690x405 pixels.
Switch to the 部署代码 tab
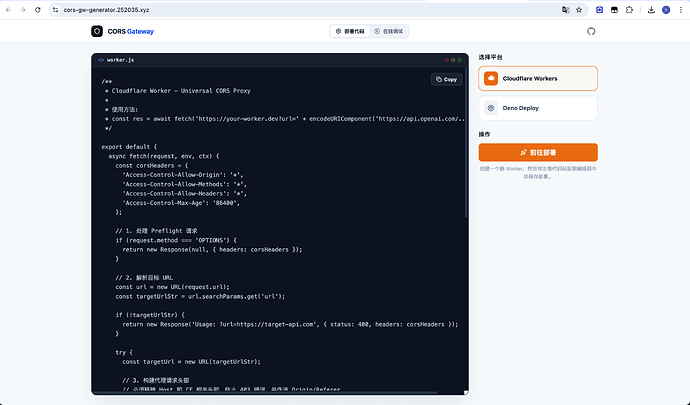(350, 31)
